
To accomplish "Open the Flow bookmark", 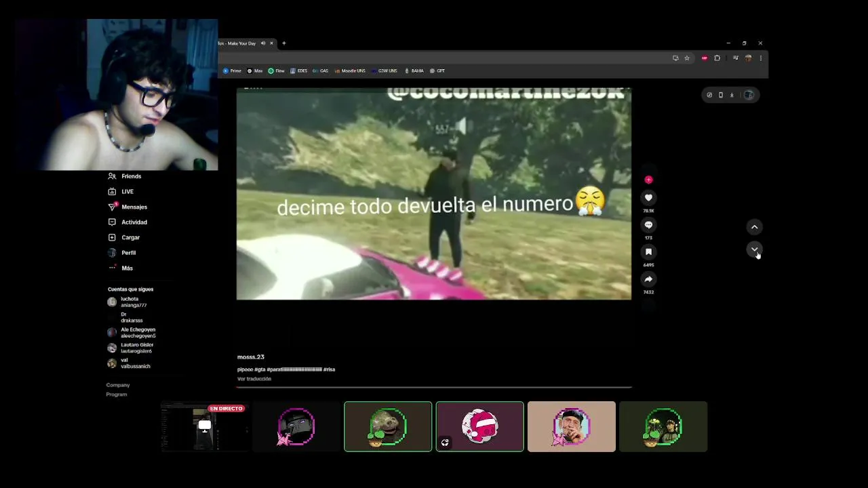I will [276, 70].
